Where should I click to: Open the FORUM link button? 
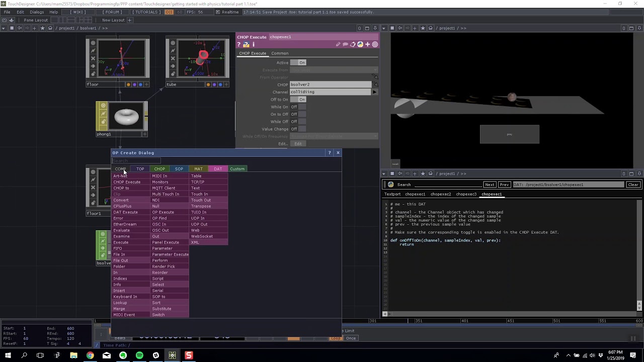[111, 12]
